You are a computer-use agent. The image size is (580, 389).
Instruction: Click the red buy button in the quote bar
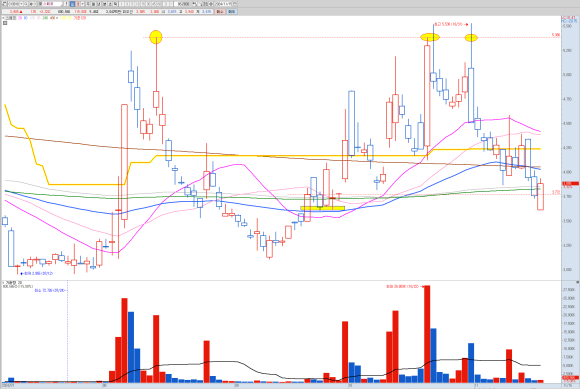click(220, 11)
